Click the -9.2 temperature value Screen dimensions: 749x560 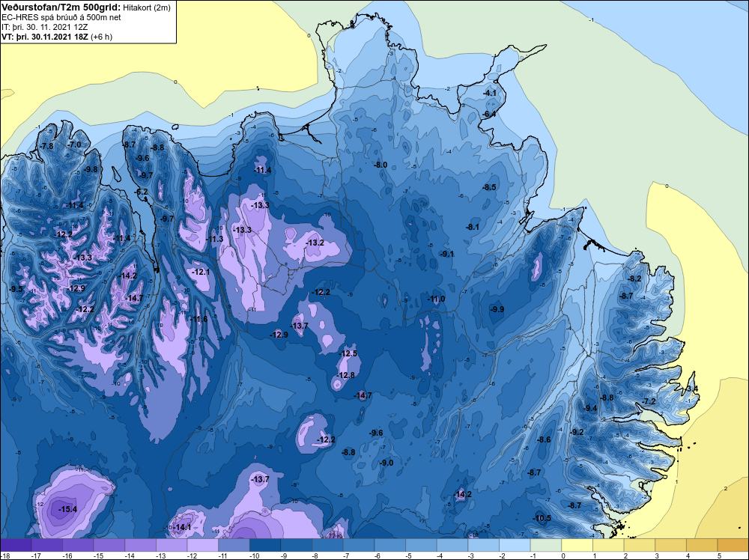tap(577, 432)
